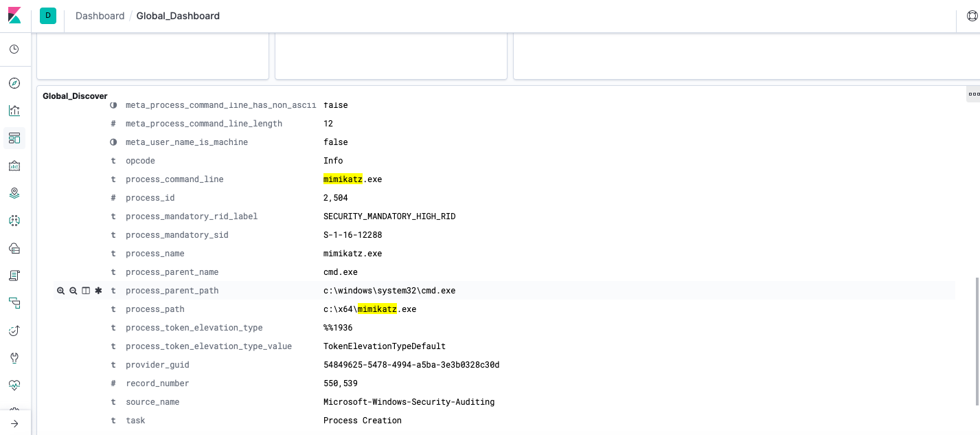Open Machine Learning from sidebar

[x=14, y=221]
